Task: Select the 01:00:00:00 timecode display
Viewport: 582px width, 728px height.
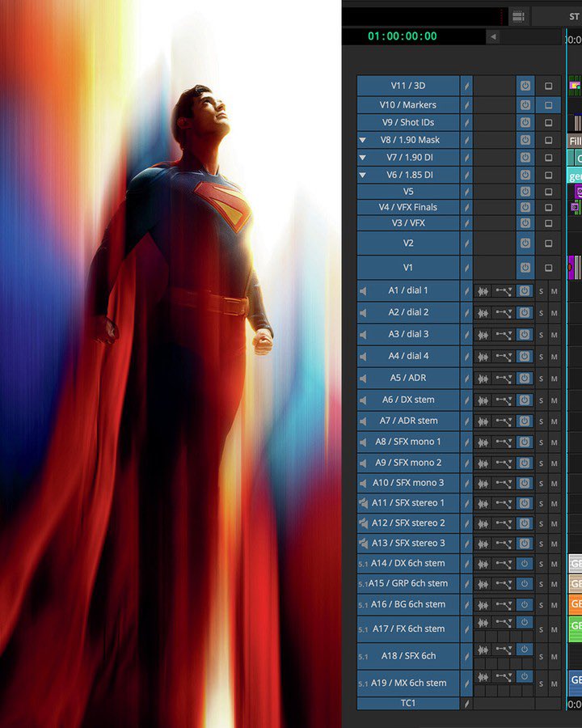Action: pyautogui.click(x=403, y=36)
